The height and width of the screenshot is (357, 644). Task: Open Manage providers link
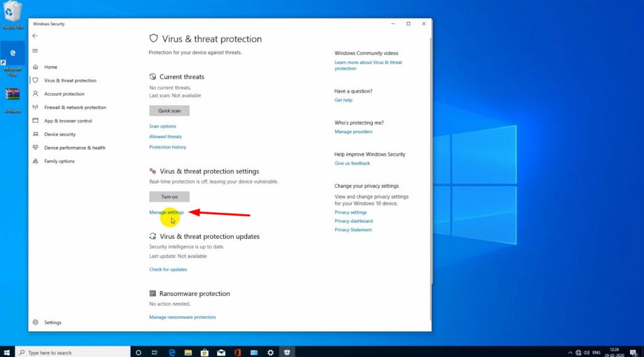coord(353,132)
